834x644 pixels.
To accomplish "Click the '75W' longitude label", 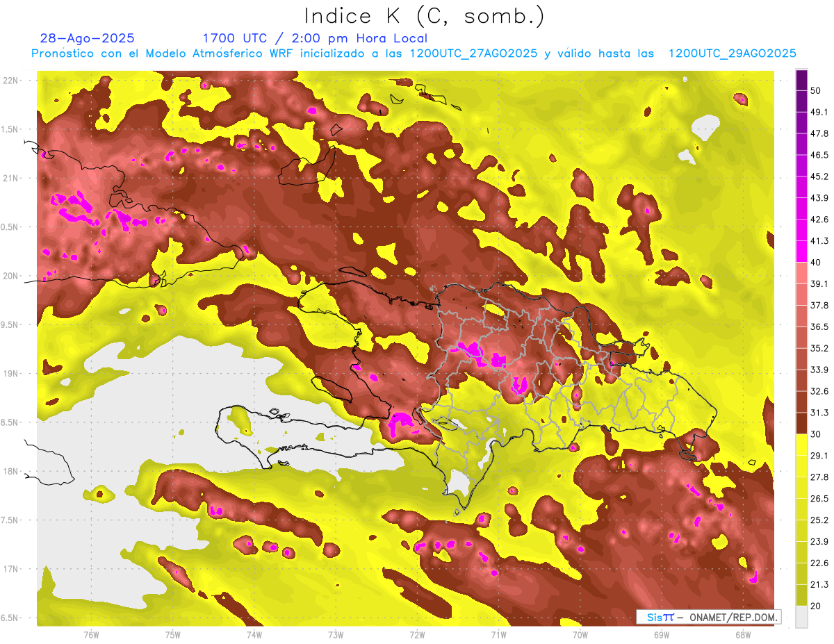I will coord(172,635).
